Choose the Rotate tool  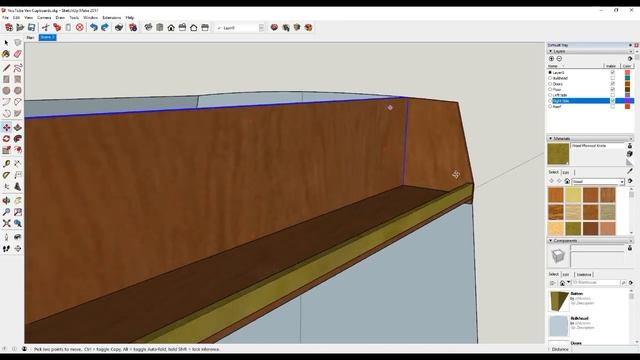[x=6, y=139]
